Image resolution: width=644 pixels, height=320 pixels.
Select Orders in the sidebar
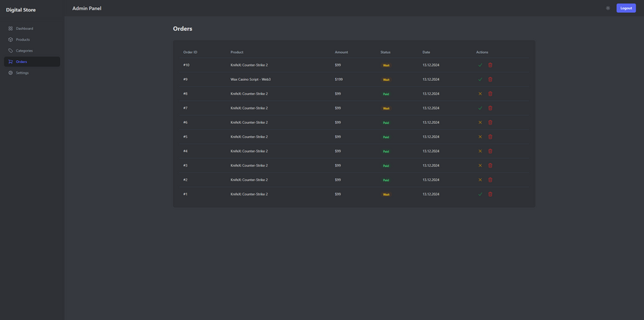tap(32, 62)
